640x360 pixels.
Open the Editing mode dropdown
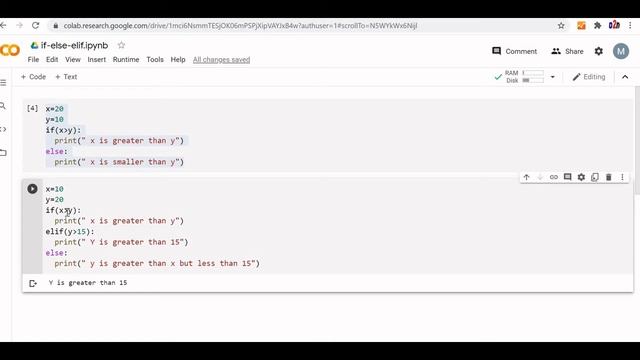point(589,77)
